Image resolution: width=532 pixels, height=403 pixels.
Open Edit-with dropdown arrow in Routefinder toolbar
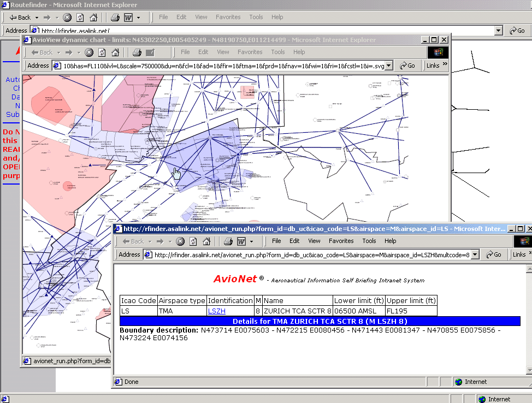point(138,17)
